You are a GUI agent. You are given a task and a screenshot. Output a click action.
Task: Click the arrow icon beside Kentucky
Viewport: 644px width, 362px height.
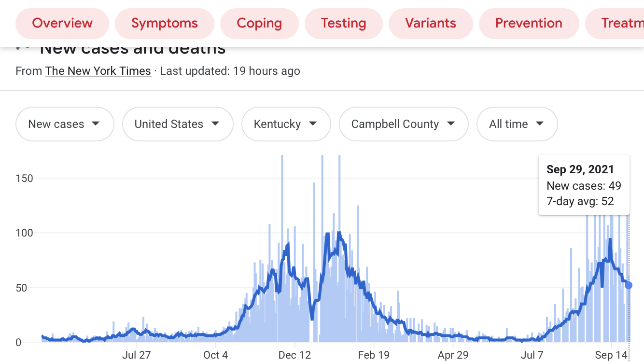tap(313, 124)
